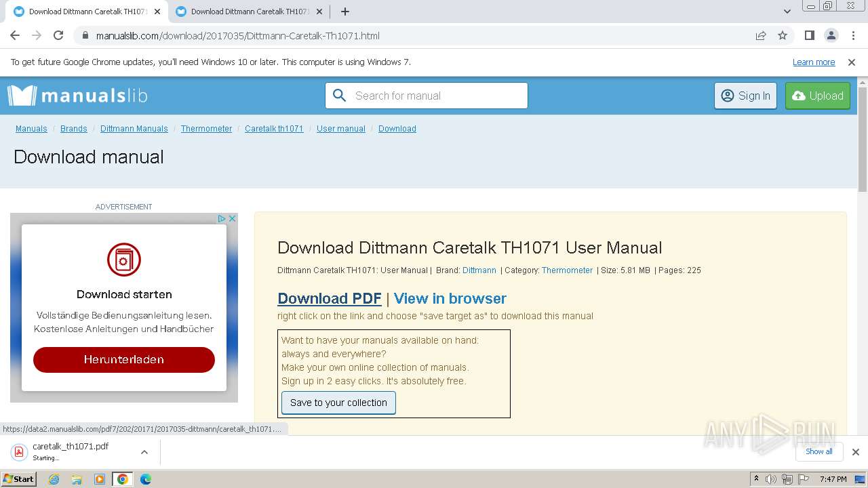Open the browser side panel icon
Image resolution: width=868 pixels, height=488 pixels.
(809, 35)
